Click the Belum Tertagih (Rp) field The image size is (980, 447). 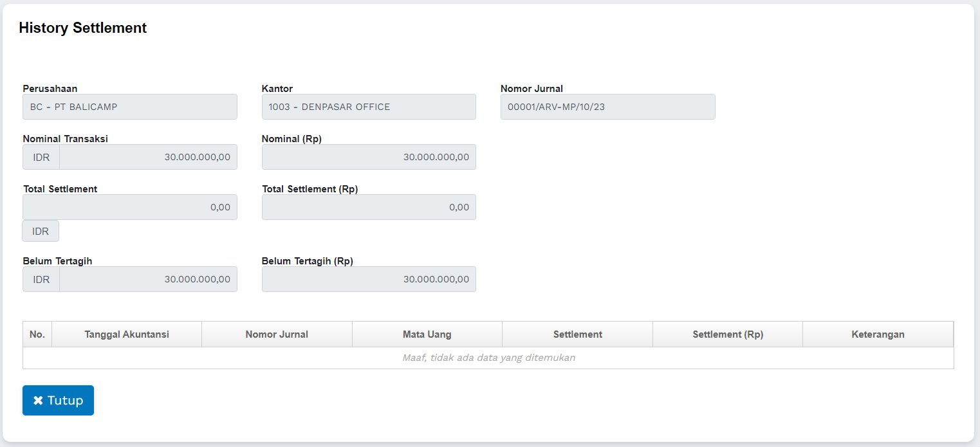369,279
